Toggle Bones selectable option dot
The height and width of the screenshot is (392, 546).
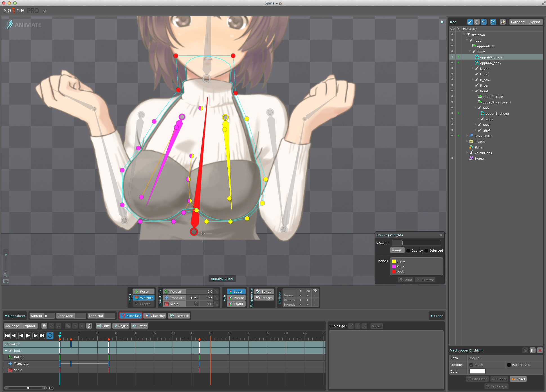(301, 296)
